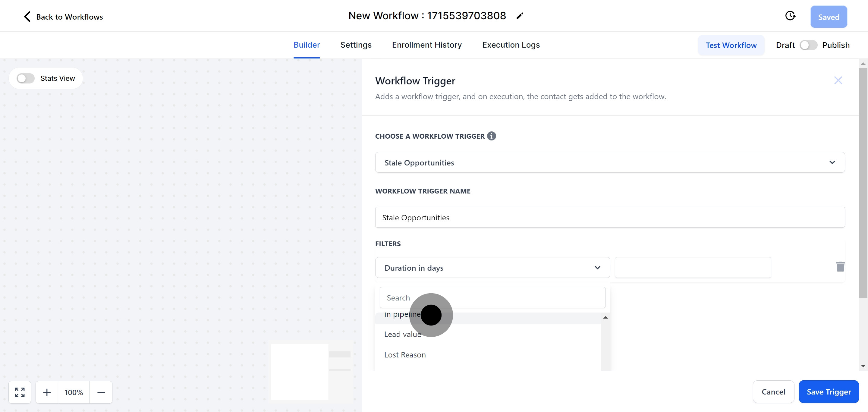Screen dimensions: 868x412
Task: Toggle Draft to Publish switch
Action: point(808,45)
